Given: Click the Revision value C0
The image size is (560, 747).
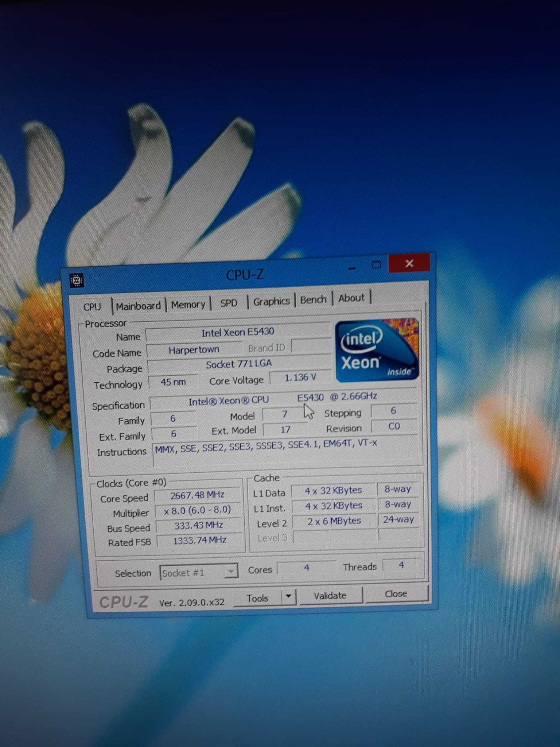Looking at the screenshot, I should [x=394, y=426].
